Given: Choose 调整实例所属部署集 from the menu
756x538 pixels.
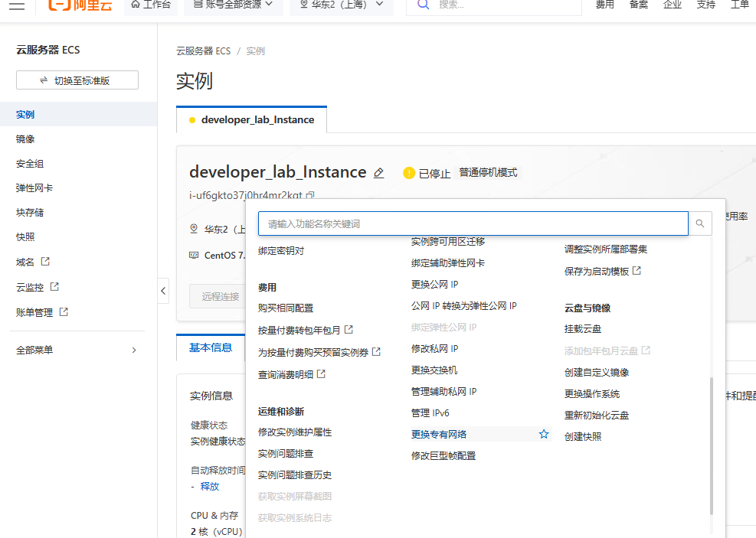Looking at the screenshot, I should coord(606,249).
